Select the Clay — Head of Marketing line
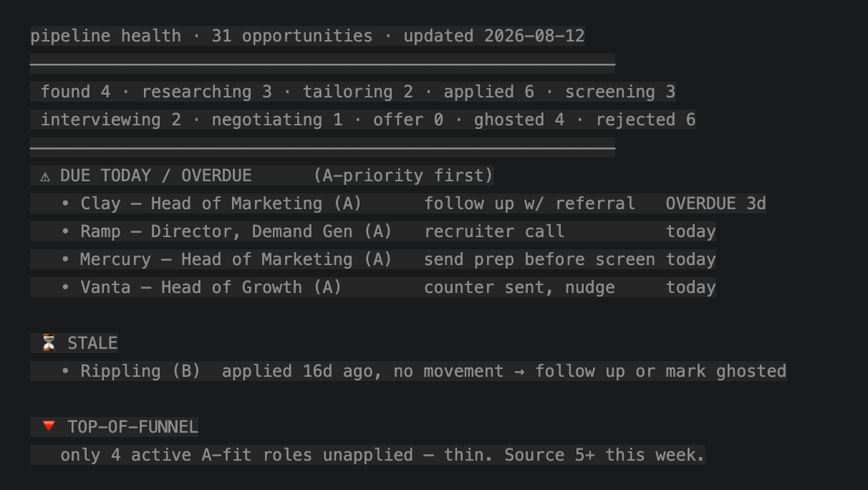Viewport: 868px width, 490px height. 221,203
